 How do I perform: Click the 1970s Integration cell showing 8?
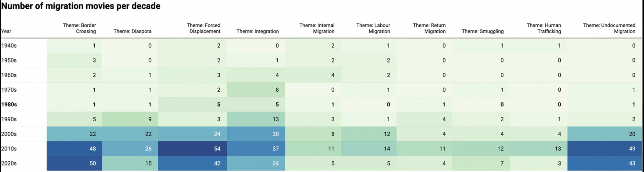[x=256, y=90]
